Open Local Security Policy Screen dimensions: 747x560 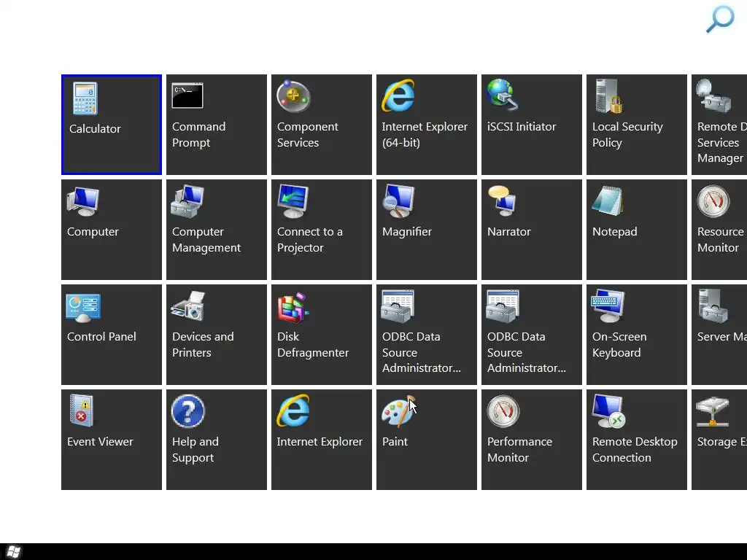(637, 125)
